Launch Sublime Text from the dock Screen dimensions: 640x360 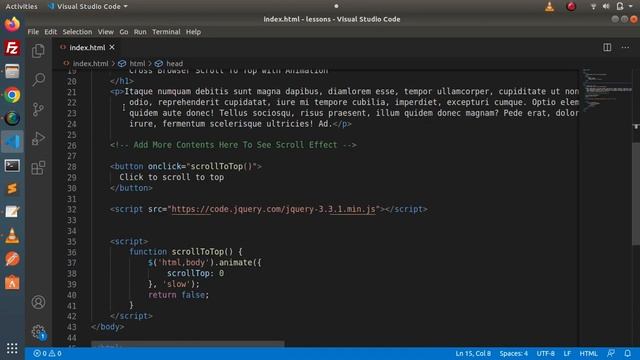[12, 189]
